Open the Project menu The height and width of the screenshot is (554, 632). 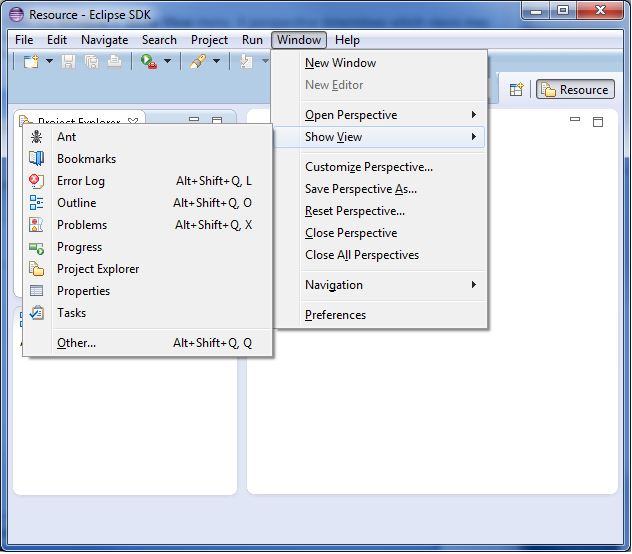(209, 40)
